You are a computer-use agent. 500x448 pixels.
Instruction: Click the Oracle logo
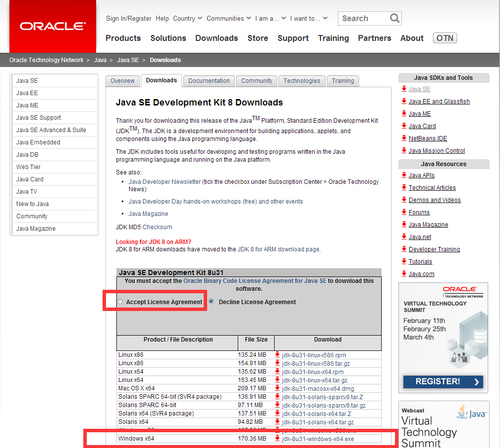(53, 26)
